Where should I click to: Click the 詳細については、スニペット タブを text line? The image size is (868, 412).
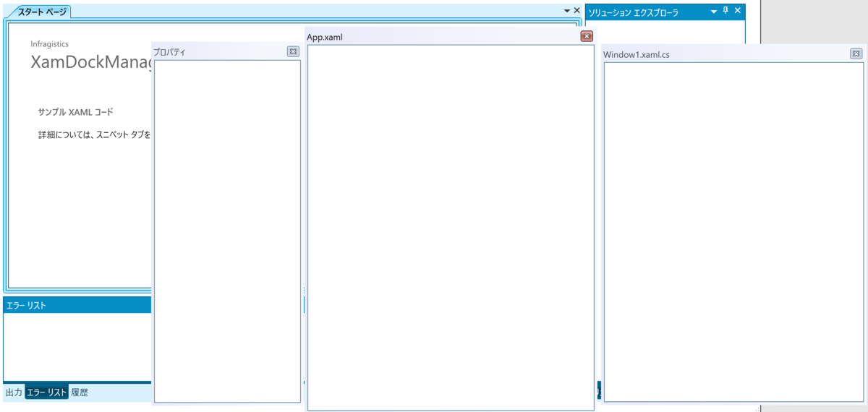pos(95,135)
